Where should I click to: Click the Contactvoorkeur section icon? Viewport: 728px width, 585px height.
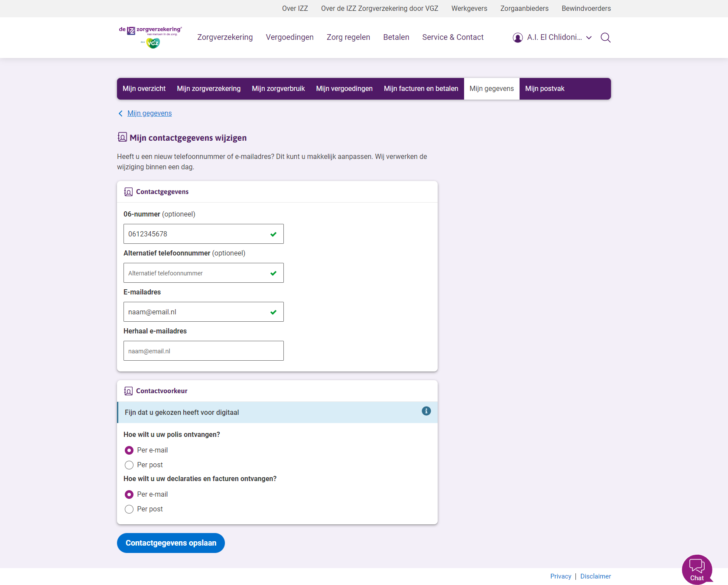pos(128,391)
